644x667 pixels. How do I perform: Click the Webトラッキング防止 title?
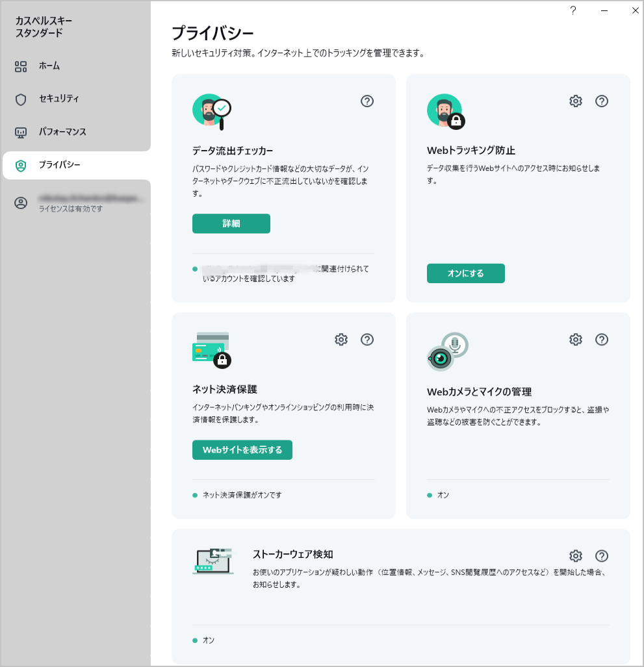point(471,150)
